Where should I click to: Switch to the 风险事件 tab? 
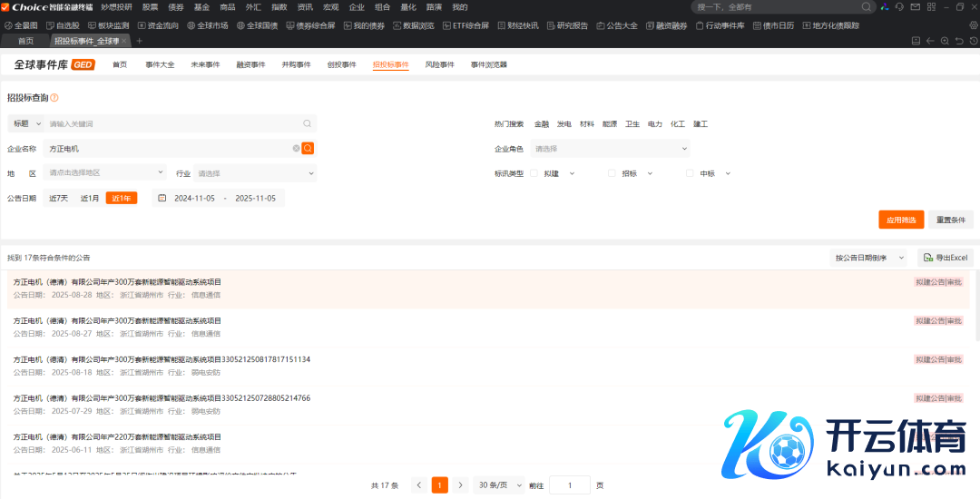point(439,65)
